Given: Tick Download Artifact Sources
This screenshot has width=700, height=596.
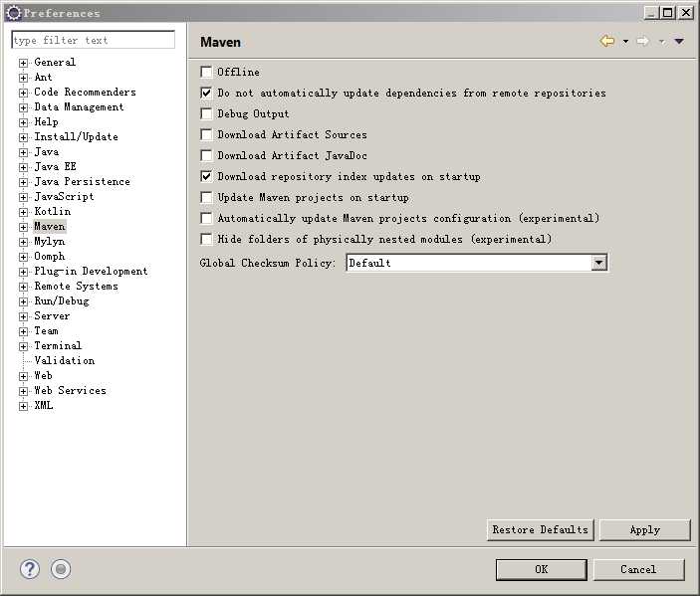Looking at the screenshot, I should 206,134.
